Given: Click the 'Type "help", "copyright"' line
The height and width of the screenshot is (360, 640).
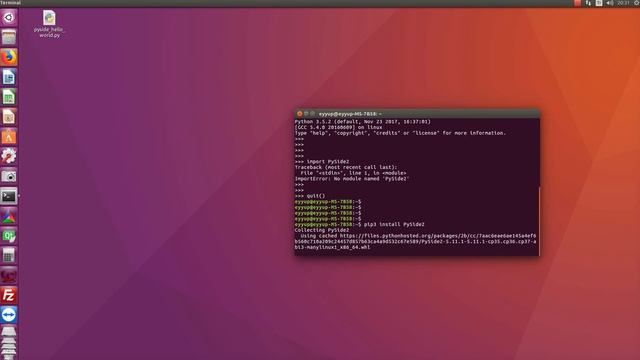Looking at the screenshot, I should (400, 133).
